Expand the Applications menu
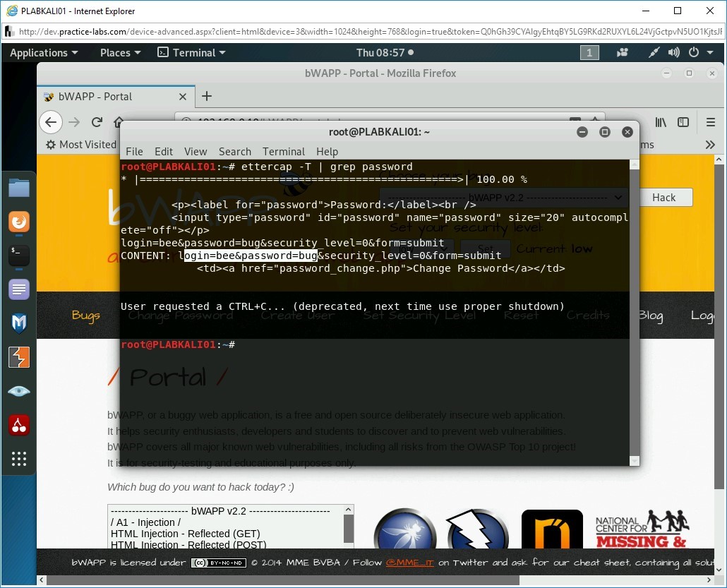This screenshot has width=727, height=588. [x=44, y=53]
